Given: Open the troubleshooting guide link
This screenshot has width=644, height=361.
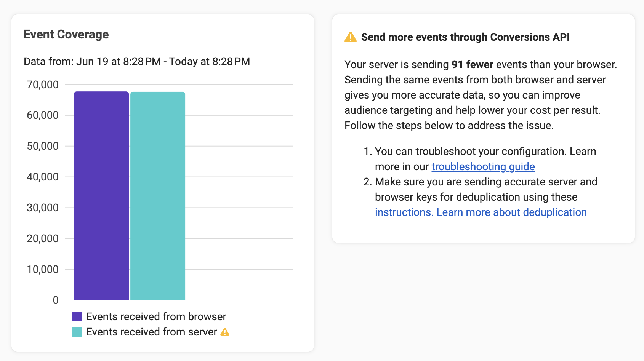Looking at the screenshot, I should [483, 166].
